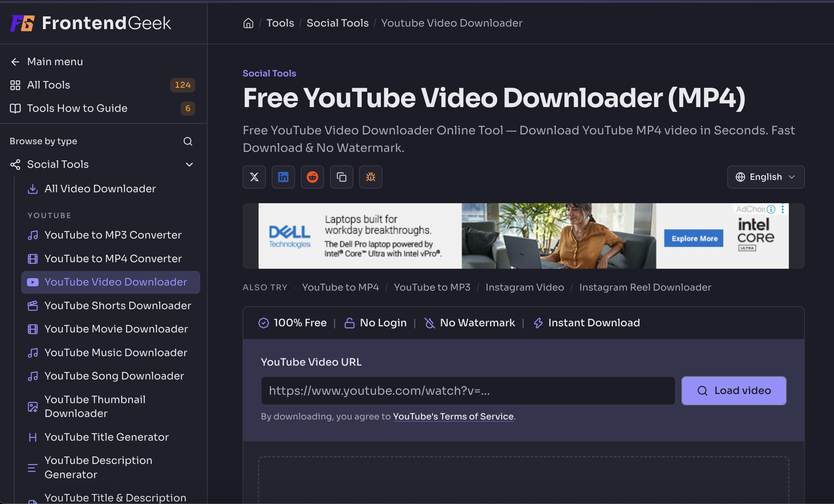Open Tools breadcrumb link
Image resolution: width=834 pixels, height=504 pixels.
pyautogui.click(x=280, y=23)
